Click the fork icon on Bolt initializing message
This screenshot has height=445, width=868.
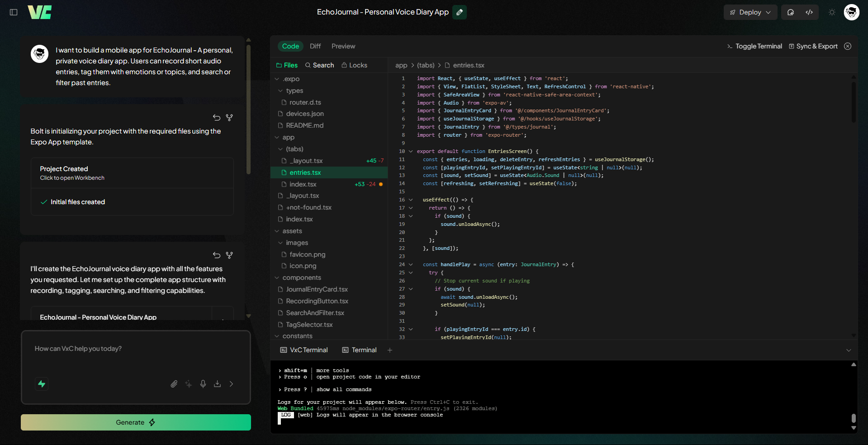tap(229, 118)
